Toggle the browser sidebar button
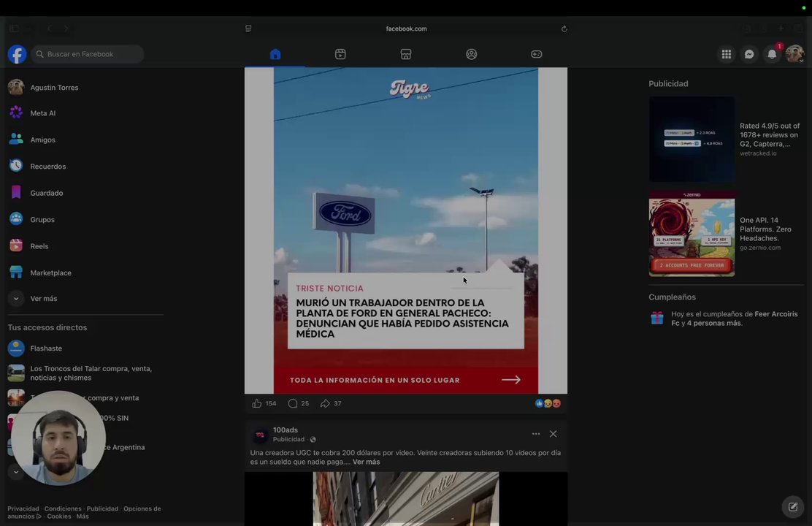Viewport: 812px width, 526px height. (15, 28)
